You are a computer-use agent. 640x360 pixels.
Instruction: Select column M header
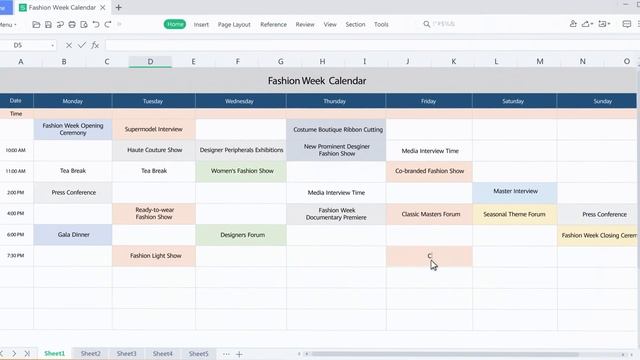540,62
